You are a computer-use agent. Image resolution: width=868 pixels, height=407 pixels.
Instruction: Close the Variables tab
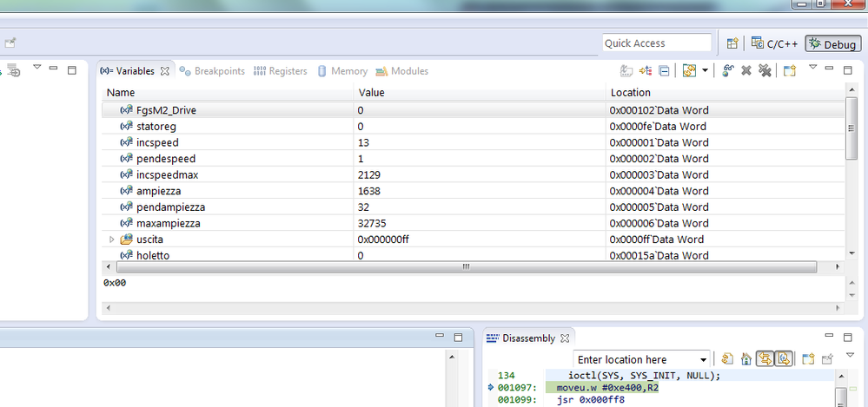(164, 71)
